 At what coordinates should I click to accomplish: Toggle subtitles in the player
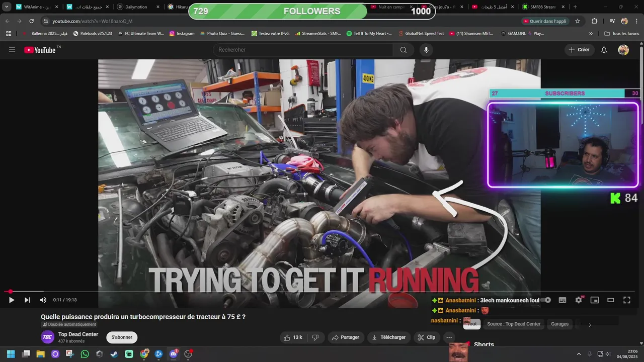pyautogui.click(x=562, y=300)
